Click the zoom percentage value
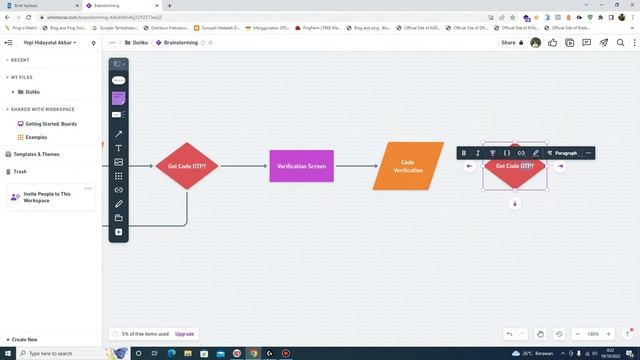640x360 pixels. [x=593, y=334]
